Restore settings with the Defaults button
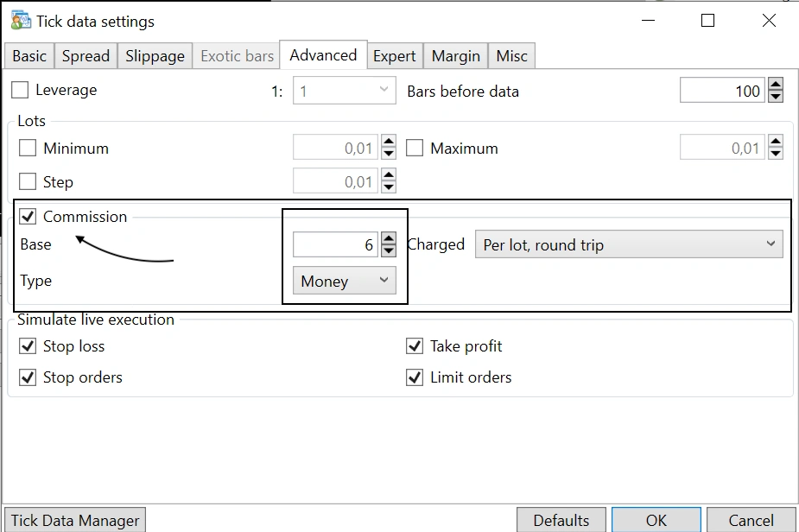This screenshot has width=799, height=532. [x=561, y=520]
